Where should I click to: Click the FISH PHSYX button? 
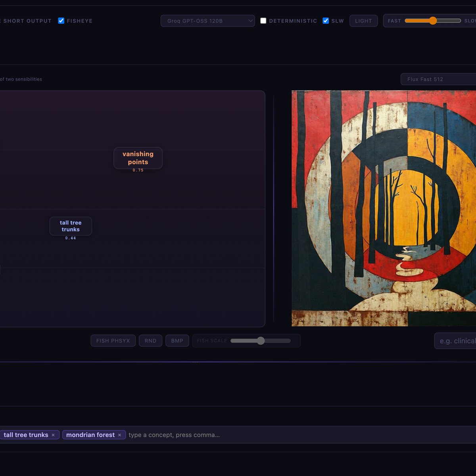(113, 341)
